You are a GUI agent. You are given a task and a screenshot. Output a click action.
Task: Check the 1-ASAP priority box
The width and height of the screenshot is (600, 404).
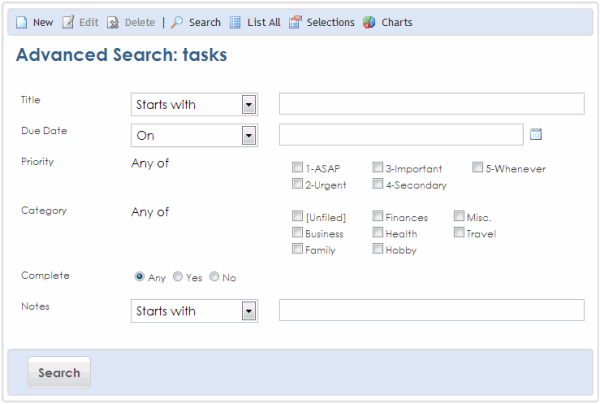[297, 167]
